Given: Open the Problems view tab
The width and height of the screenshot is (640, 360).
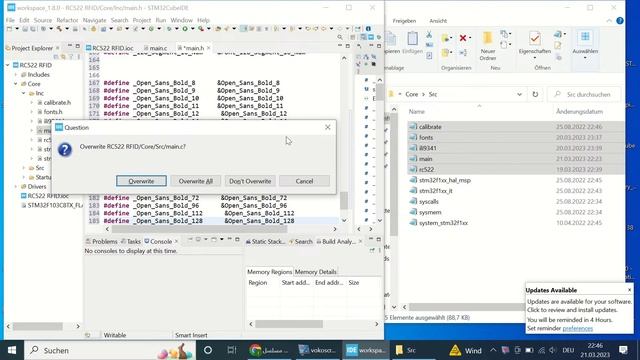Looking at the screenshot, I should (102, 241).
